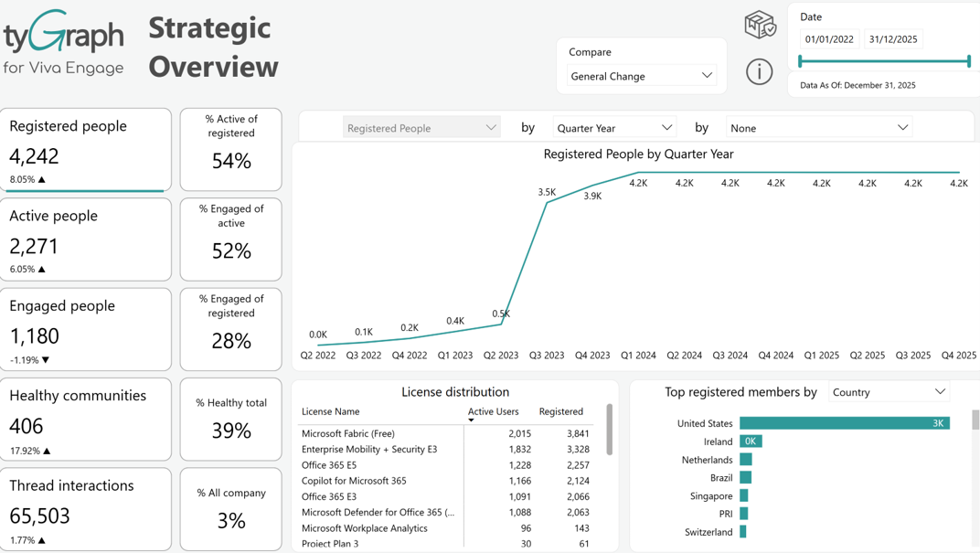Image resolution: width=980 pixels, height=553 pixels.
Task: Click the Switzerland bar
Action: tap(743, 532)
